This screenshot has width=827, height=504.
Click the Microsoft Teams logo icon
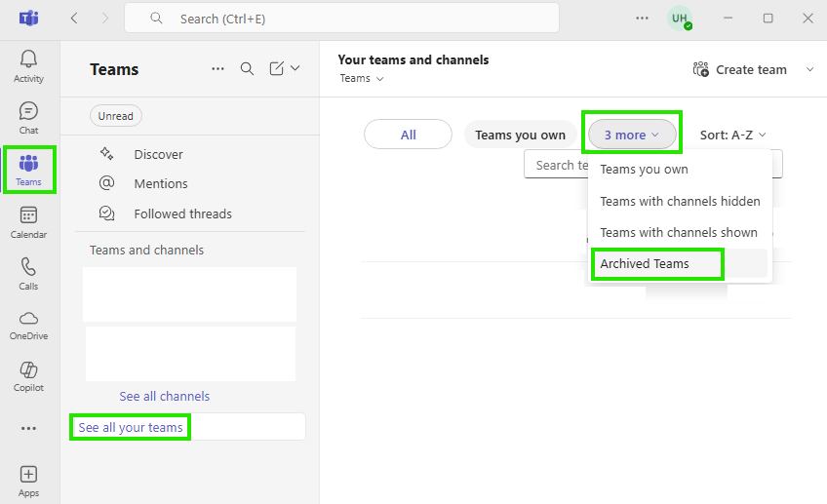point(29,19)
